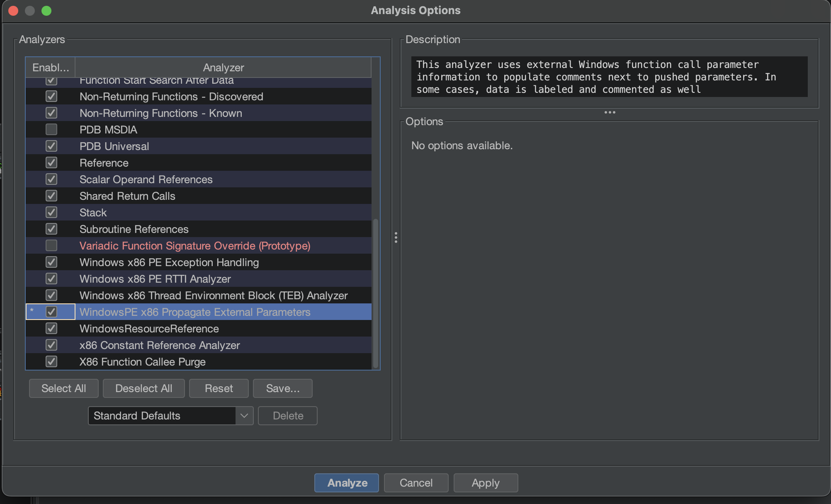
Task: Toggle WindowsResourceReference checkbox
Action: click(x=51, y=329)
